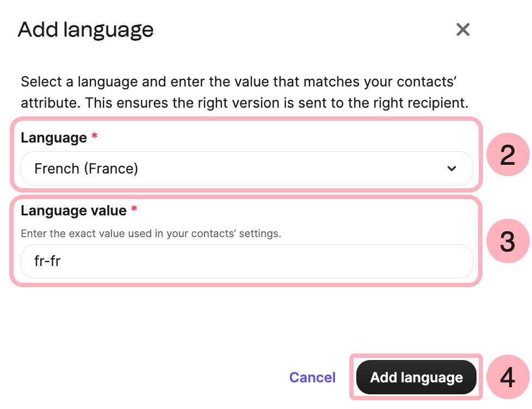Close the Add language dialog
Screen dimensions: 532x409
(463, 29)
